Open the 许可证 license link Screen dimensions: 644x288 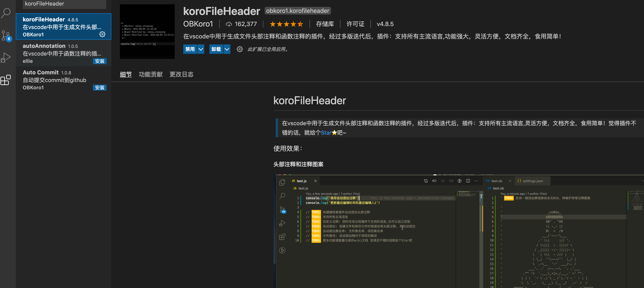pyautogui.click(x=355, y=24)
